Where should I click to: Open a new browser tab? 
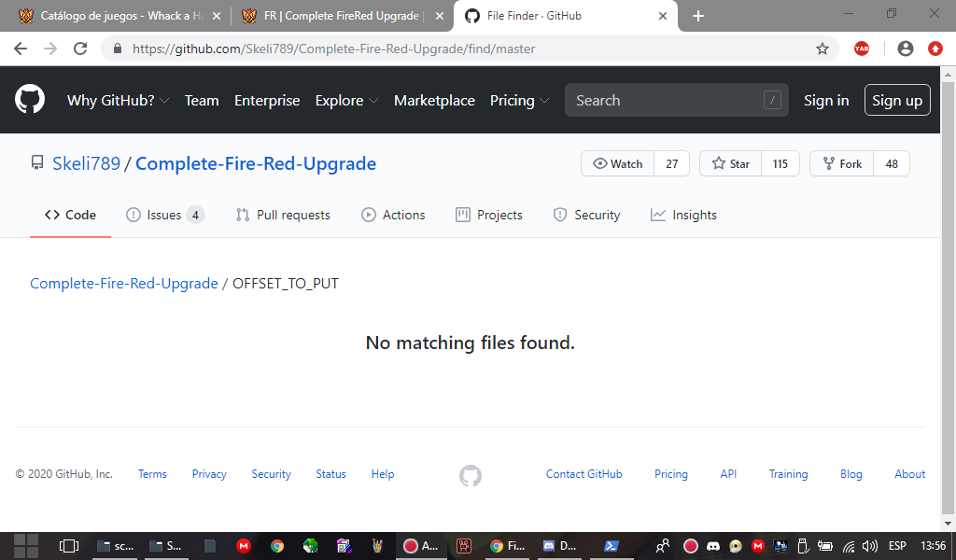[697, 16]
